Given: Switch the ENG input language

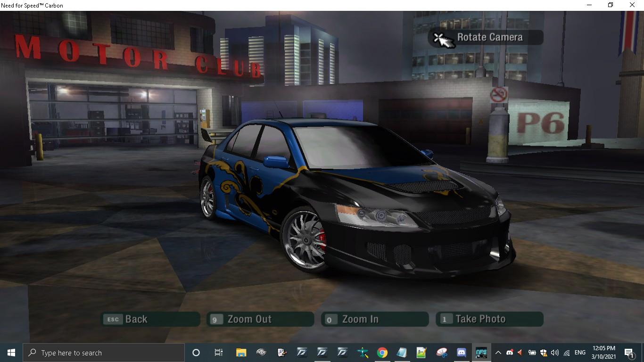Looking at the screenshot, I should coord(580,353).
